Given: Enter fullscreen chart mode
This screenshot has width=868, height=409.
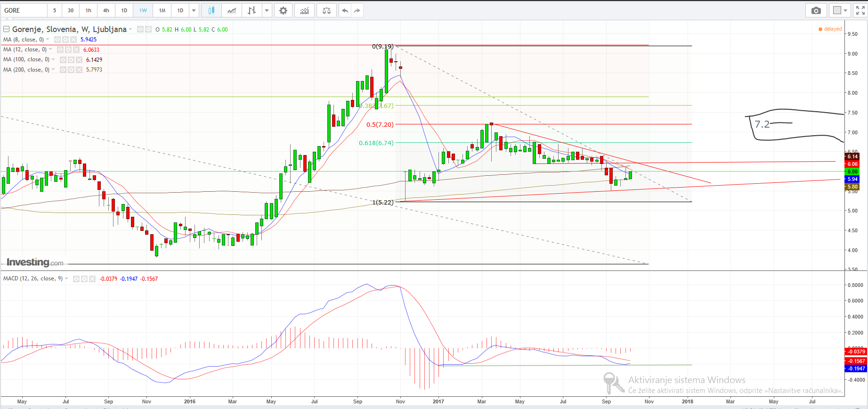Looking at the screenshot, I should coord(860,10).
